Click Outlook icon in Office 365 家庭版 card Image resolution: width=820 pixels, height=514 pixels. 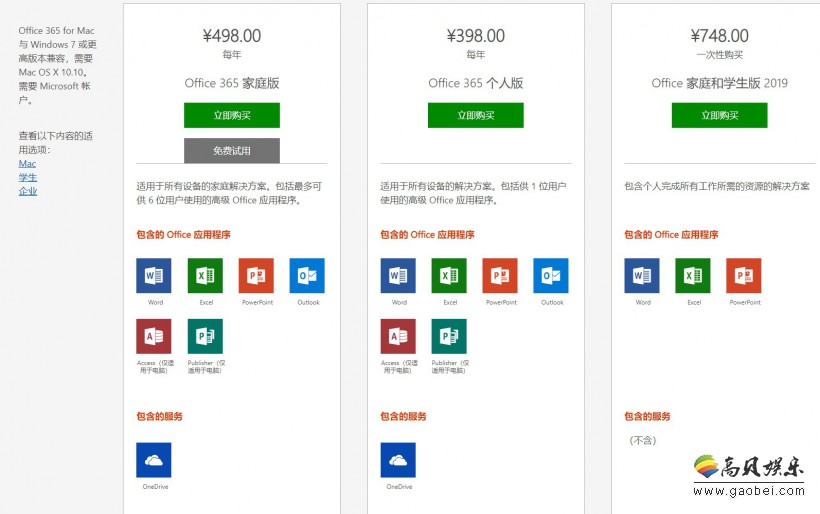307,276
